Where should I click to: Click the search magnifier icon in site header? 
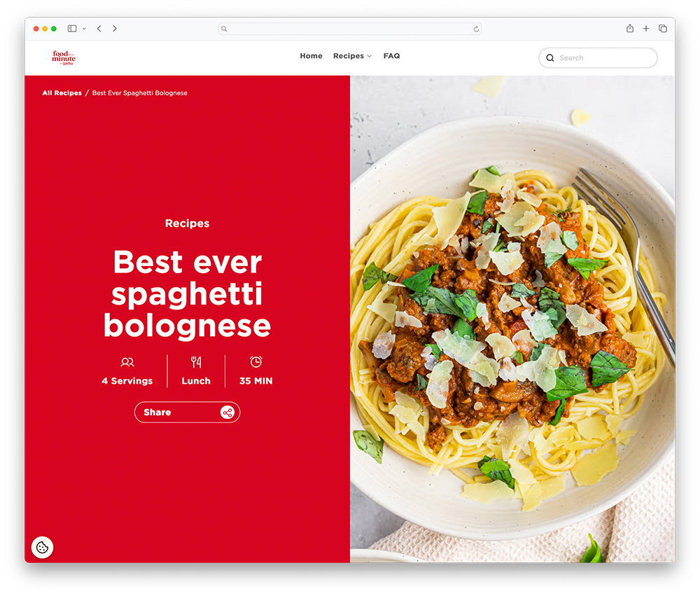point(550,58)
